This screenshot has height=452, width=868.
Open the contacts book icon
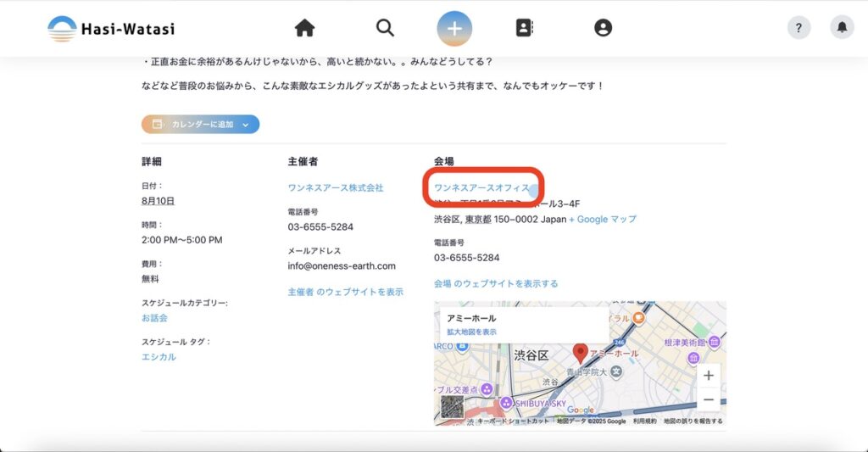coord(525,28)
